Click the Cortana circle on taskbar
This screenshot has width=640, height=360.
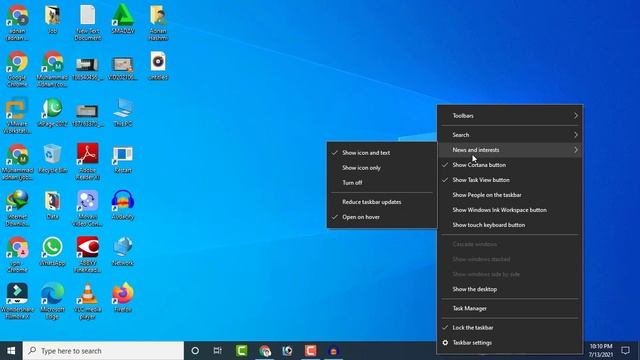(x=195, y=351)
